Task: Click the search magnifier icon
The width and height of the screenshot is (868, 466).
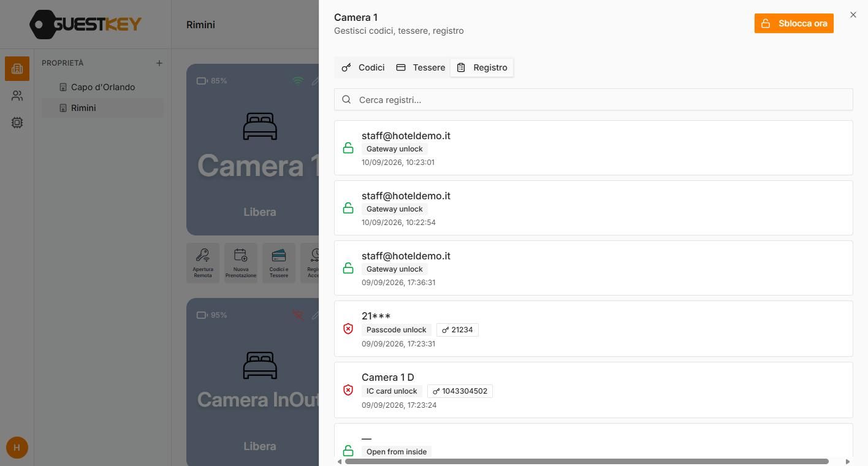Action: [346, 100]
